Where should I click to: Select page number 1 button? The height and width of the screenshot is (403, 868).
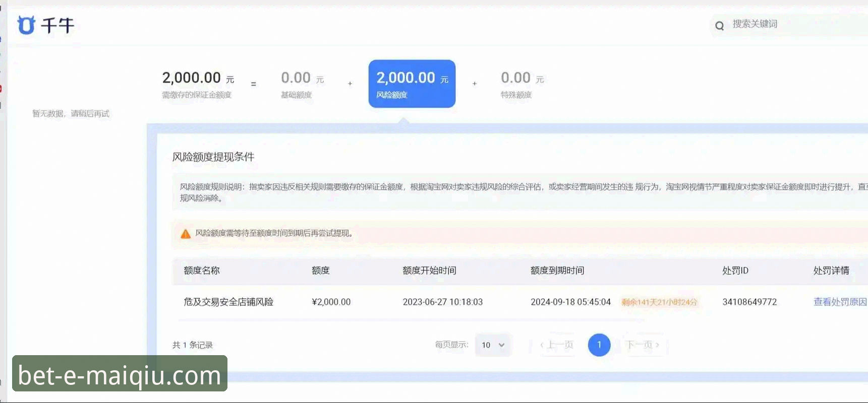[x=599, y=345]
